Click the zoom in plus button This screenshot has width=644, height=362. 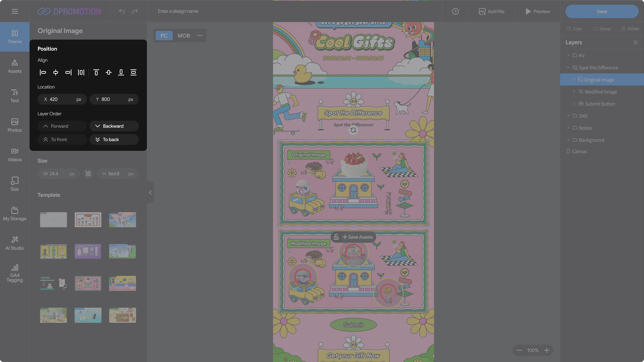547,350
